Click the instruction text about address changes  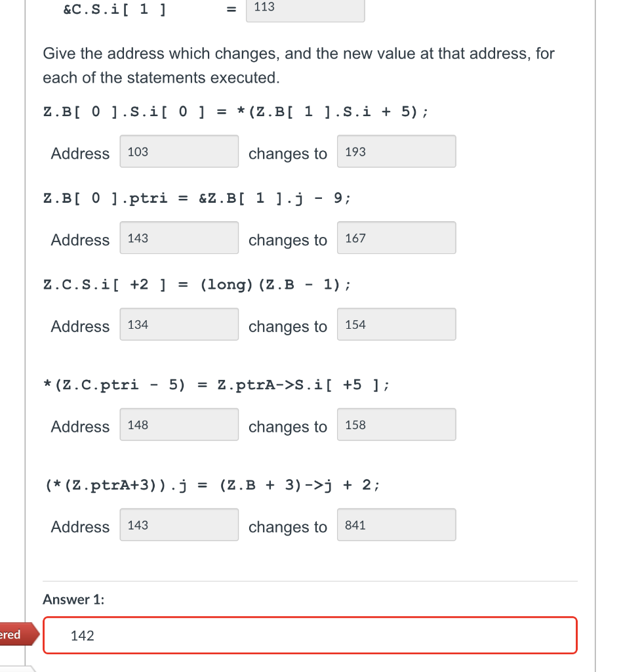298,65
